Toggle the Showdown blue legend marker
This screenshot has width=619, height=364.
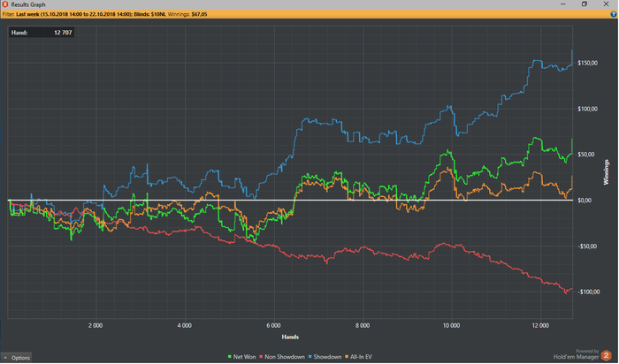(309, 357)
